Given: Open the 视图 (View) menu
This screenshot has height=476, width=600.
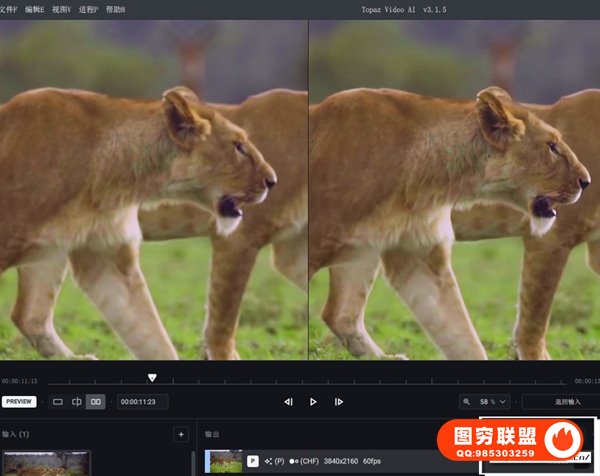Looking at the screenshot, I should click(62, 9).
